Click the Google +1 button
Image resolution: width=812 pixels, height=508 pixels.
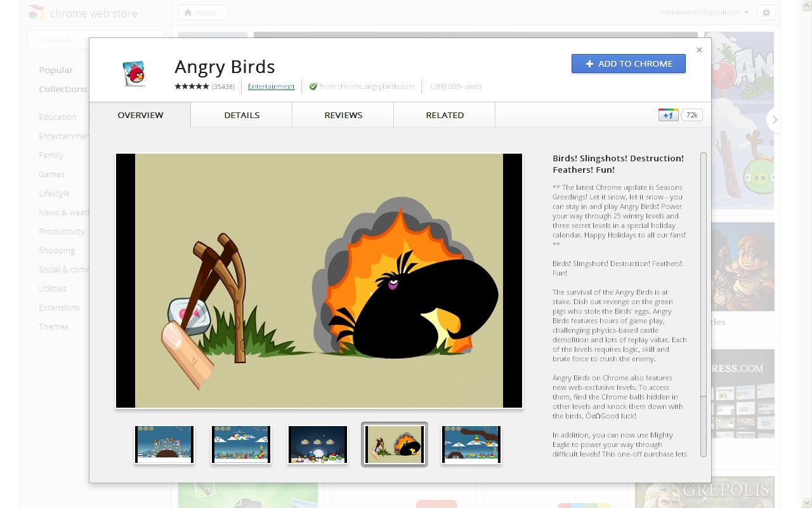coord(668,115)
